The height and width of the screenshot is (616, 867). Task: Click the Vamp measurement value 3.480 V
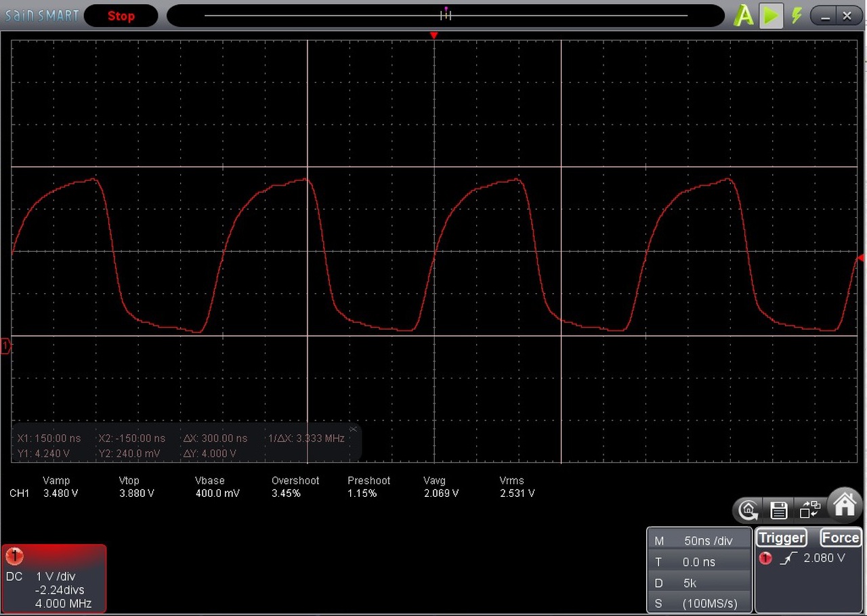60,493
